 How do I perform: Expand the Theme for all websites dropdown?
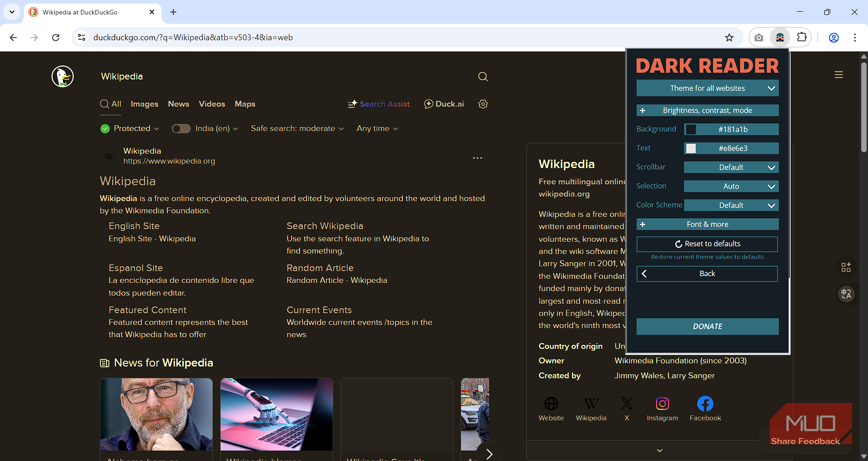click(x=708, y=88)
